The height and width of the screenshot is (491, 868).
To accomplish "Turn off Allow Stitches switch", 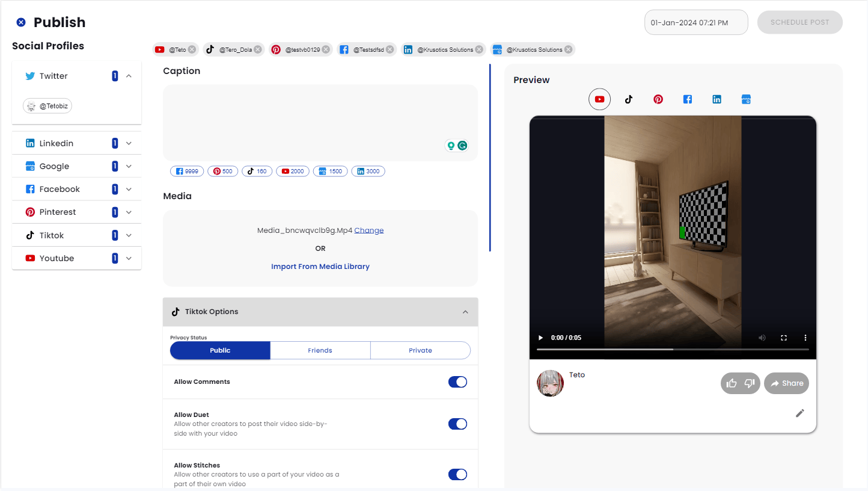I will pos(457,475).
